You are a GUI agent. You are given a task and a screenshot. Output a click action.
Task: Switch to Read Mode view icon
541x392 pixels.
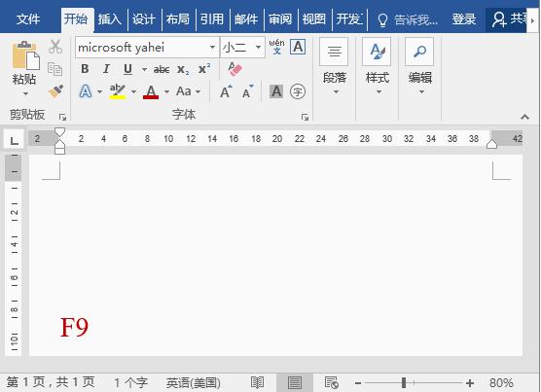click(x=257, y=382)
